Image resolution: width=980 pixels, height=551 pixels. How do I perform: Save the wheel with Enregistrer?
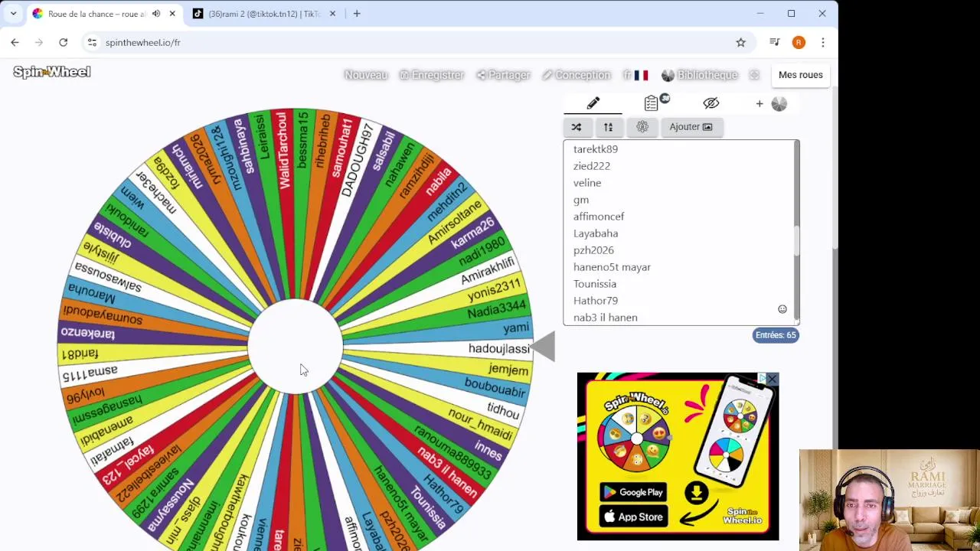(x=432, y=75)
